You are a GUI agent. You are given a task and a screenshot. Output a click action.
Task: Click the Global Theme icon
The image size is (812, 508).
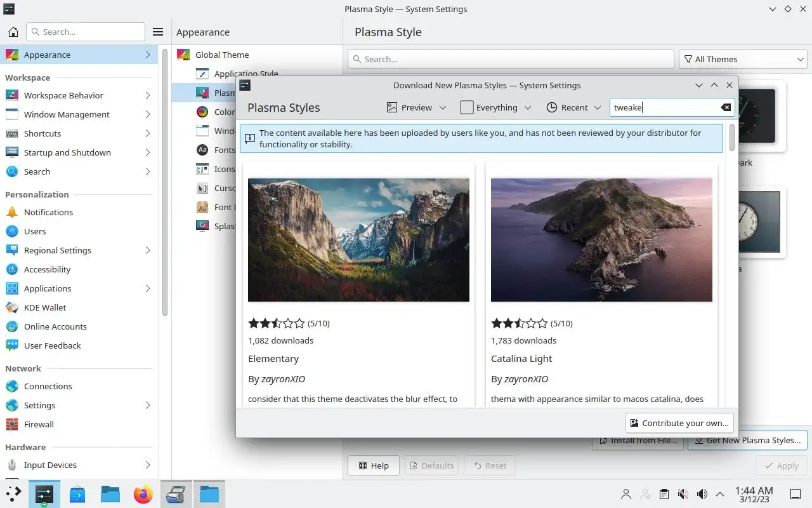tap(183, 55)
